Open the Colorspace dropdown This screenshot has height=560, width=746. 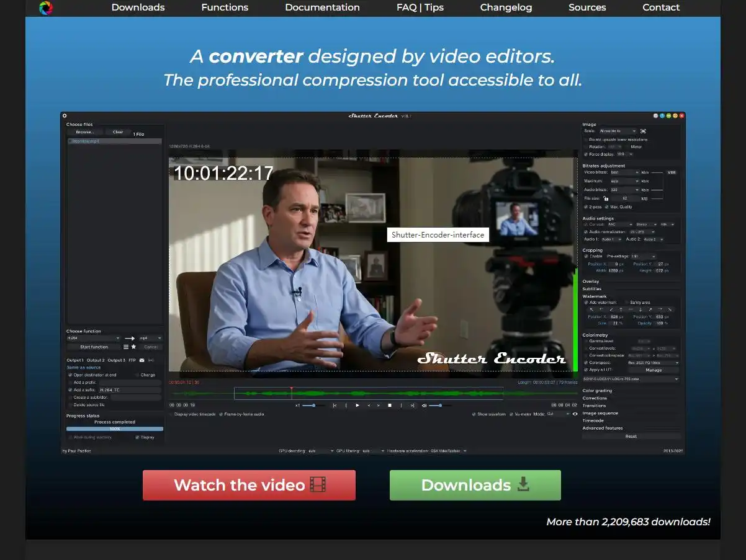654,363
